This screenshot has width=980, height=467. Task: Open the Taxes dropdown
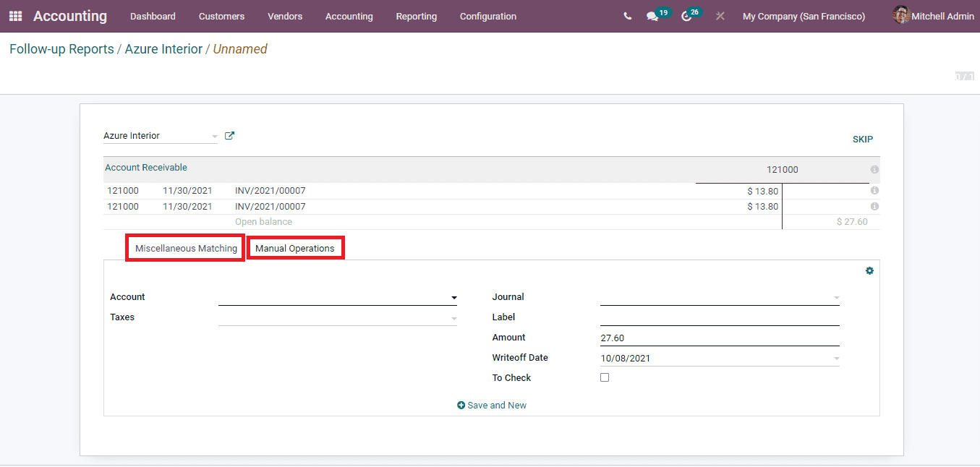click(454, 317)
